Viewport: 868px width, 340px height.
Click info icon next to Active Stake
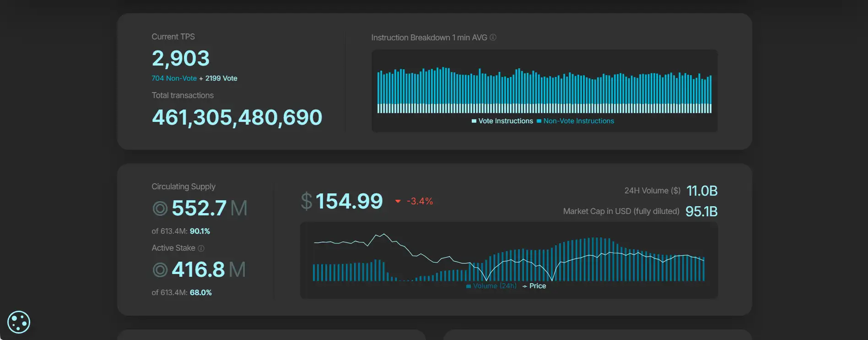[201, 248]
